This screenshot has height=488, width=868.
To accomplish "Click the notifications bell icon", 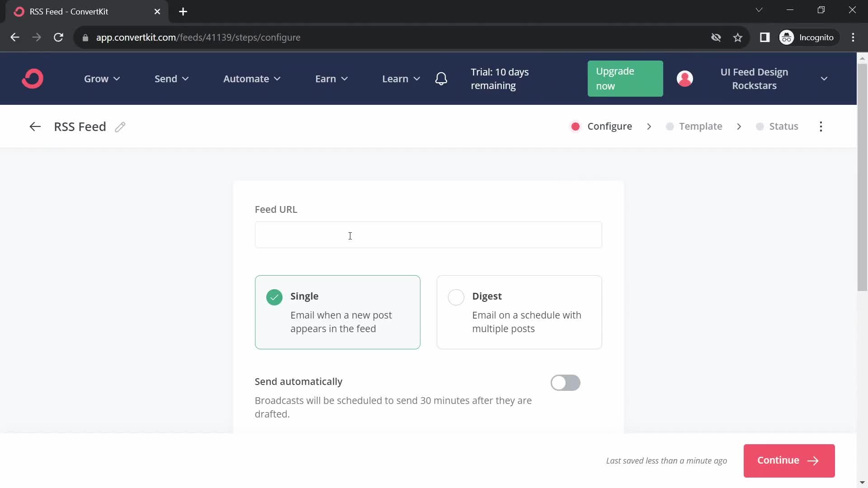I will pos(442,78).
